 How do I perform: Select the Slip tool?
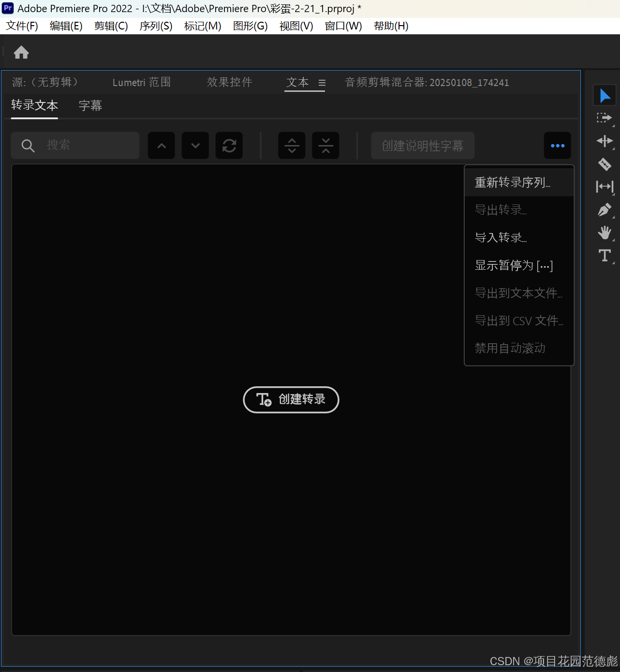click(605, 187)
